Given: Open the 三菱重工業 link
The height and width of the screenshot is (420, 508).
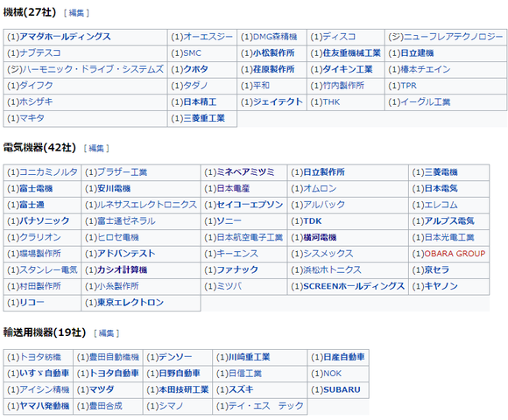Looking at the screenshot, I should point(204,118).
